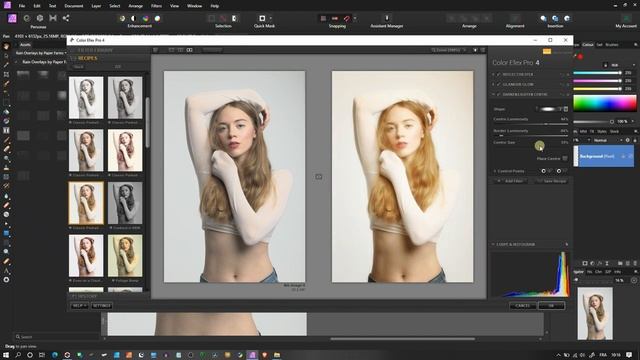Click the Windows Start button
Viewport: 640px width, 360px height.
coord(6,355)
